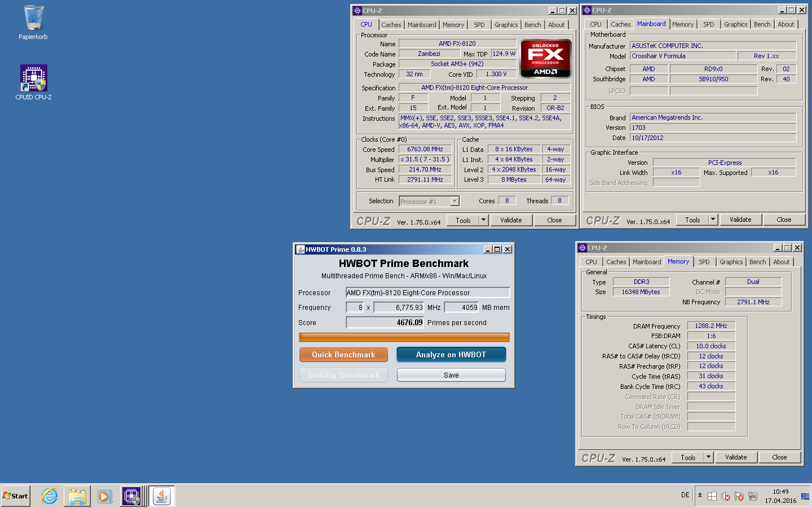This screenshot has height=508, width=812.
Task: Open Tools dropdown arrow in Mainboard window
Action: [713, 220]
